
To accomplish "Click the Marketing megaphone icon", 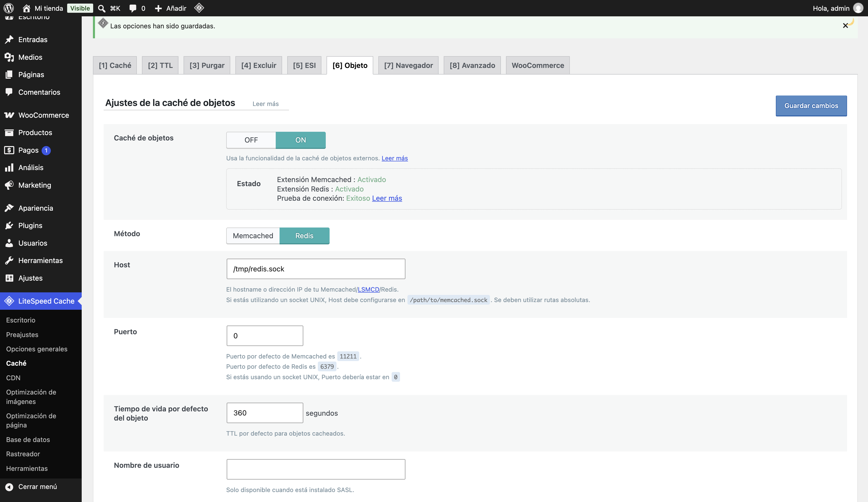I will coord(9,185).
